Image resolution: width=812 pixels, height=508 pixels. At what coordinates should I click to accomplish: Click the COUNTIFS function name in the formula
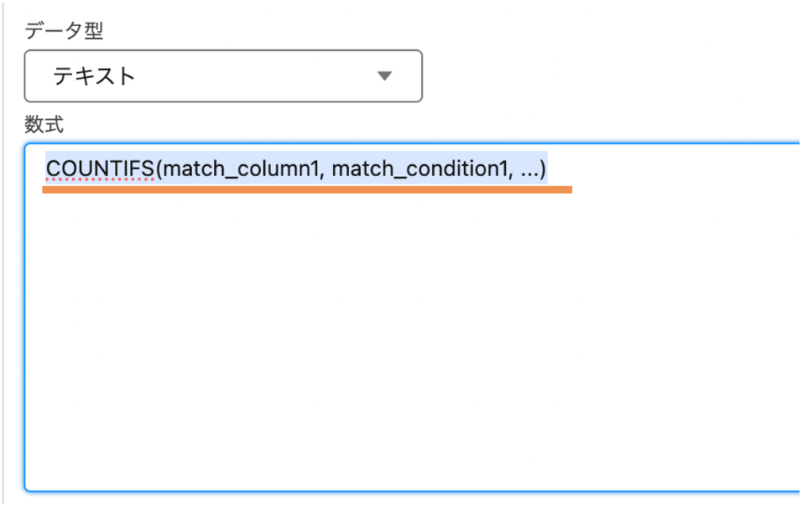click(100, 169)
